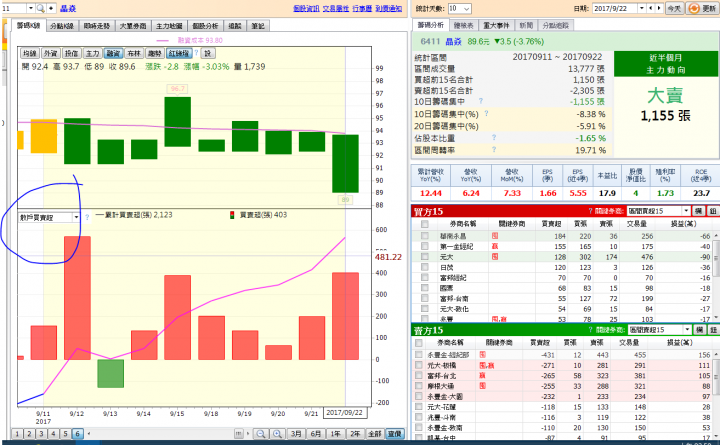Switch to the 重大事件 tab
This screenshot has width=720, height=445.
click(496, 25)
